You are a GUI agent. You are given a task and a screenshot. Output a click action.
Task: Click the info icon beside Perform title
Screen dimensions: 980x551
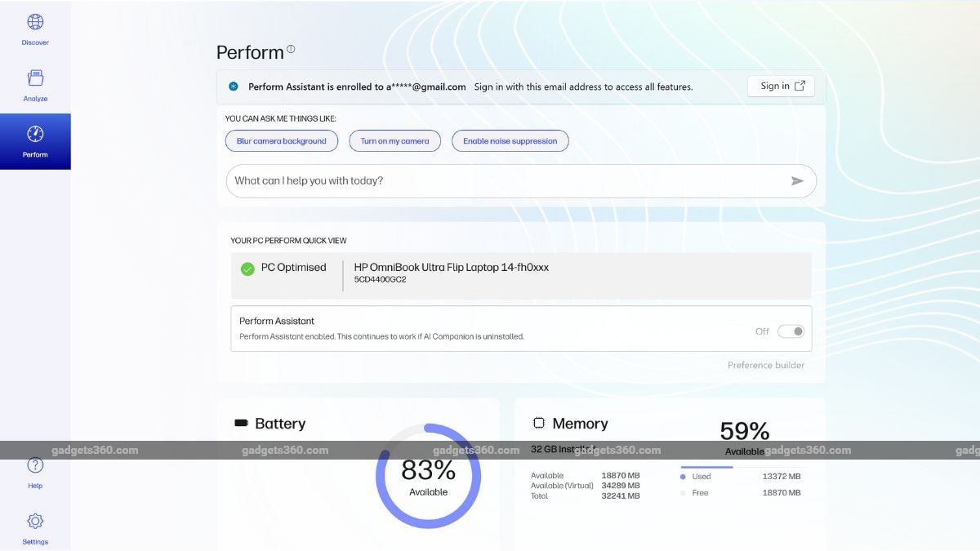click(x=291, y=49)
